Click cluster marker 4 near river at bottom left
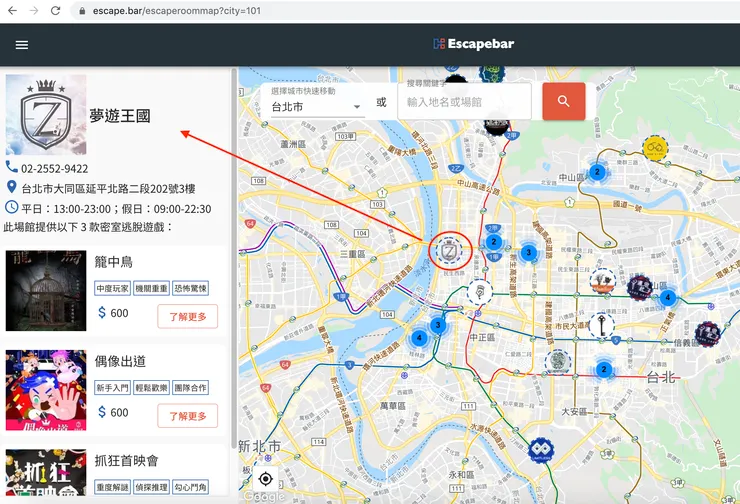Image resolution: width=740 pixels, height=504 pixels. coord(419,337)
